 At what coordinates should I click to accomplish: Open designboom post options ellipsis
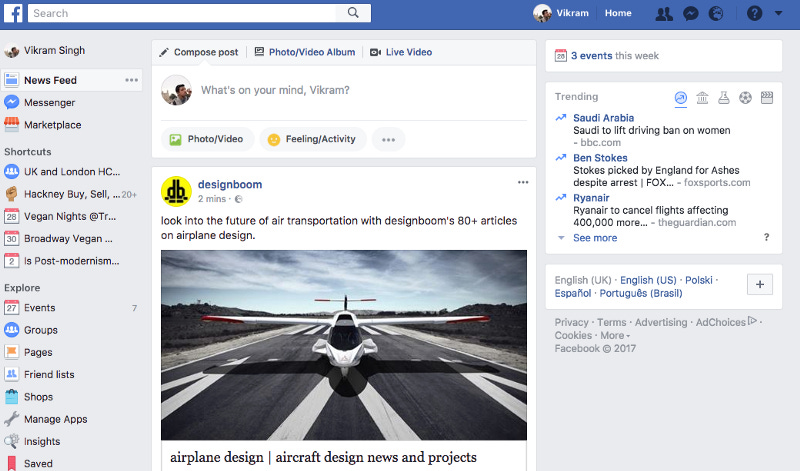[522, 182]
